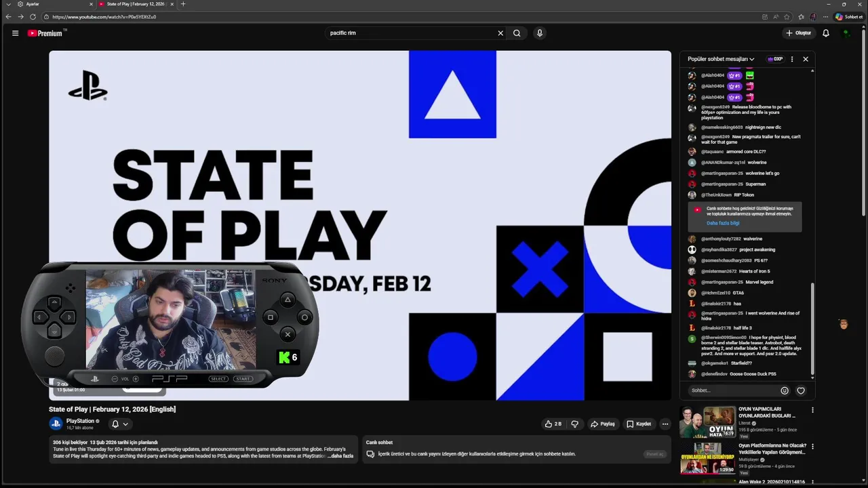
Task: Open YouTube notifications bell
Action: point(826,33)
